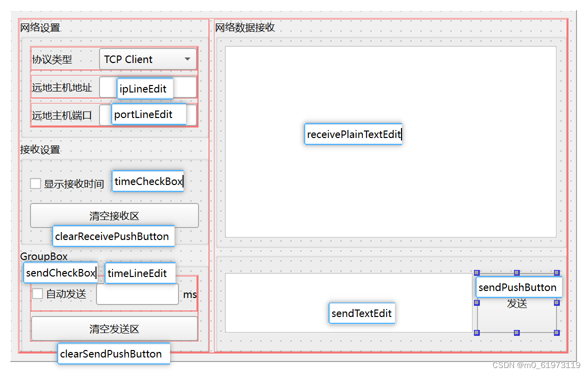
Task: Select the 协议类型 label
Action: (52, 59)
